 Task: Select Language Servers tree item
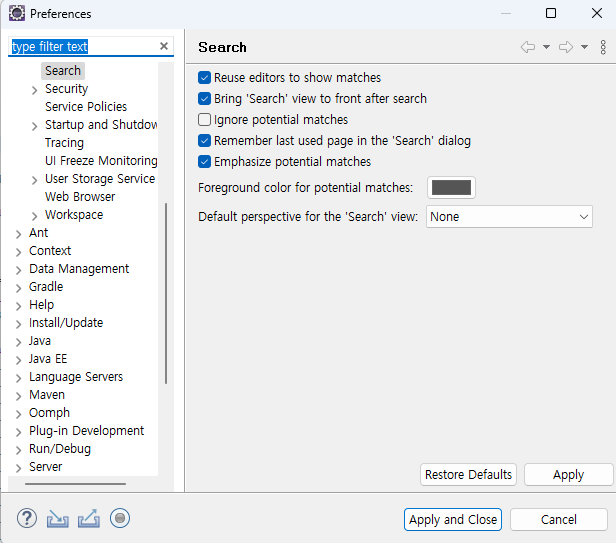tap(76, 377)
